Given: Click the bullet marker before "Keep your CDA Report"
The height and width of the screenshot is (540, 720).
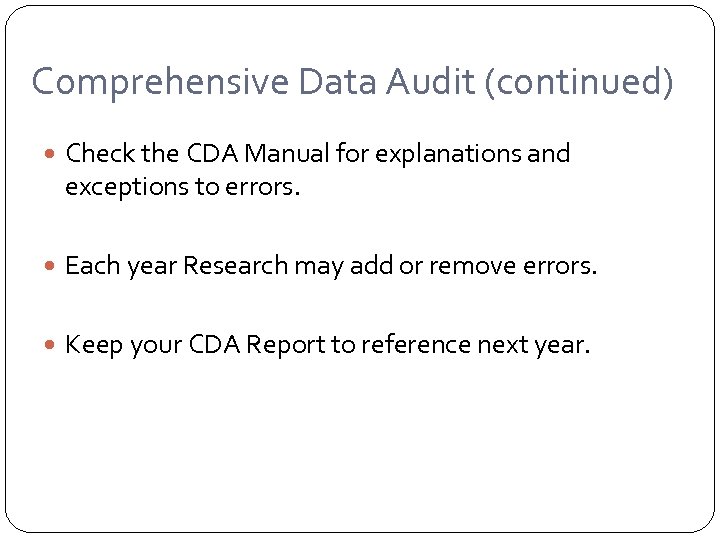Looking at the screenshot, I should (53, 346).
